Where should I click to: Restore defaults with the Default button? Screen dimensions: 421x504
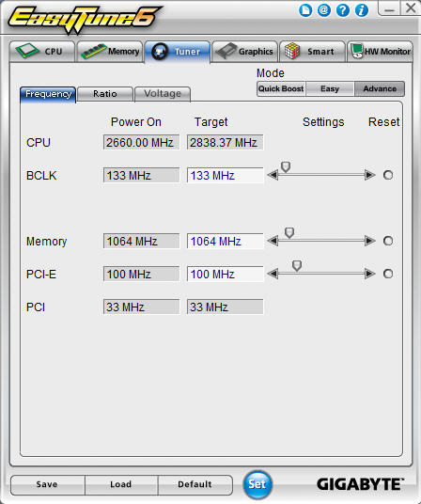(195, 484)
